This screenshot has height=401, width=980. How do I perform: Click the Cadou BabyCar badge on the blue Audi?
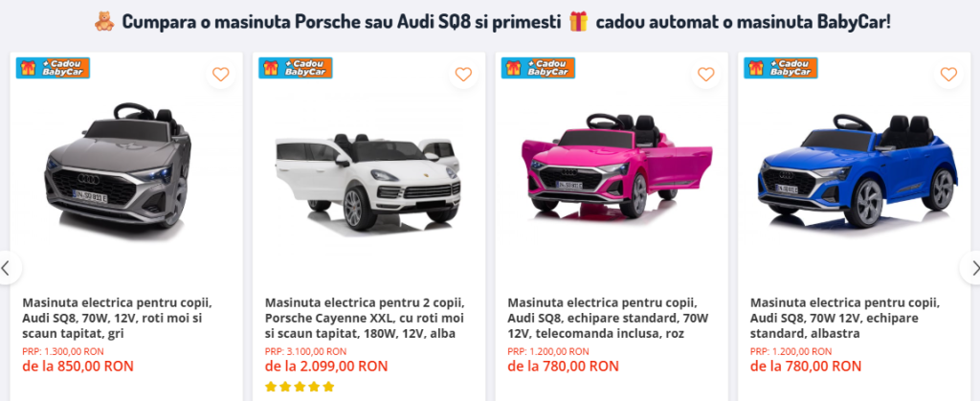(x=781, y=68)
